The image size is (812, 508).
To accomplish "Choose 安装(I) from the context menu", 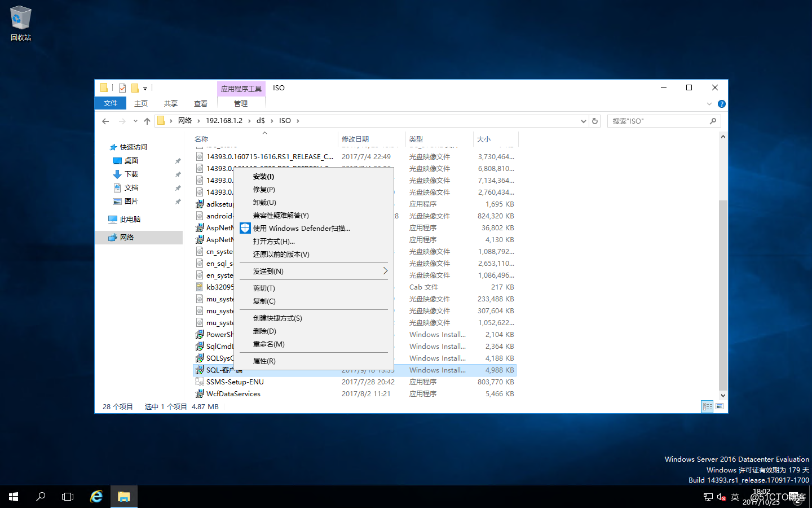I will [x=314, y=177].
